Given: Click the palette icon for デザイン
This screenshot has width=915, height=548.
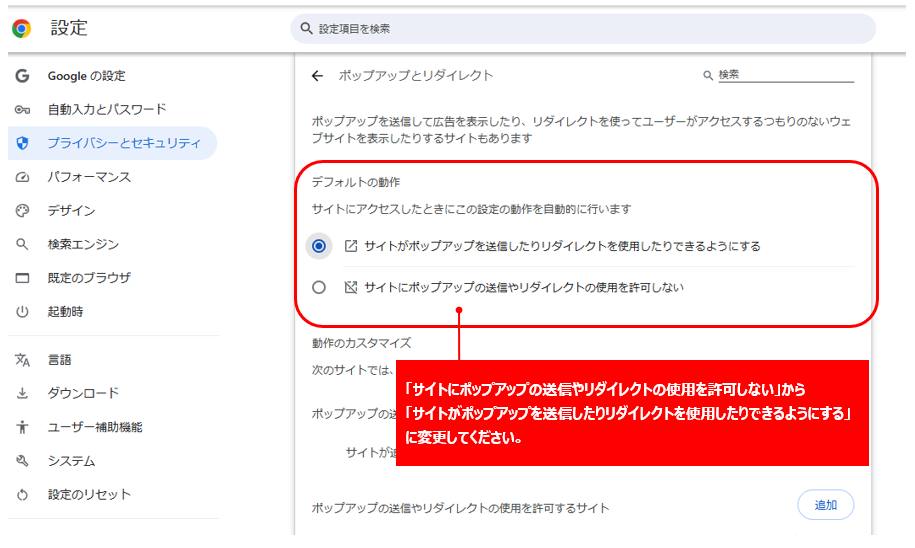Looking at the screenshot, I should click(x=23, y=211).
